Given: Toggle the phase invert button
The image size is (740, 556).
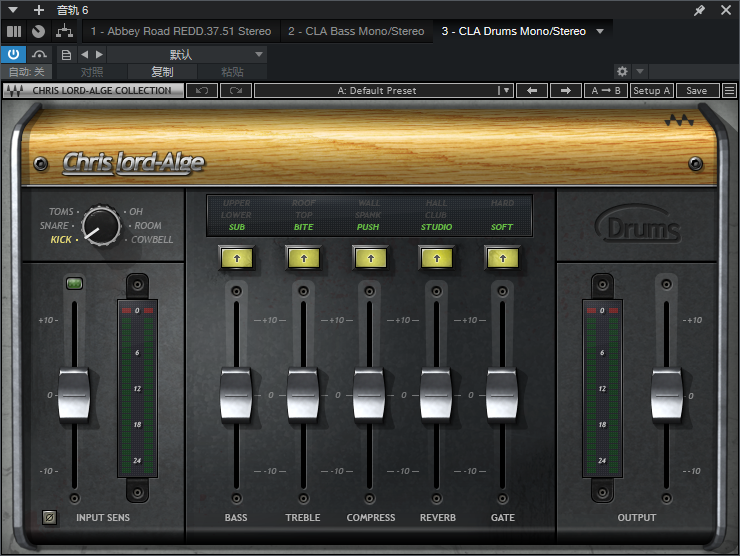Looking at the screenshot, I should point(50,517).
